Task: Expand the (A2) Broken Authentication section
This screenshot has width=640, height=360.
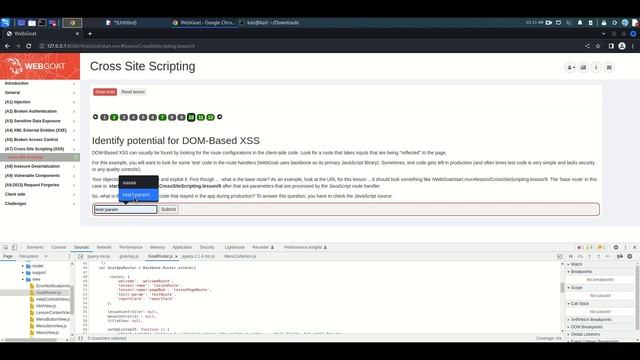Action: tap(40, 111)
